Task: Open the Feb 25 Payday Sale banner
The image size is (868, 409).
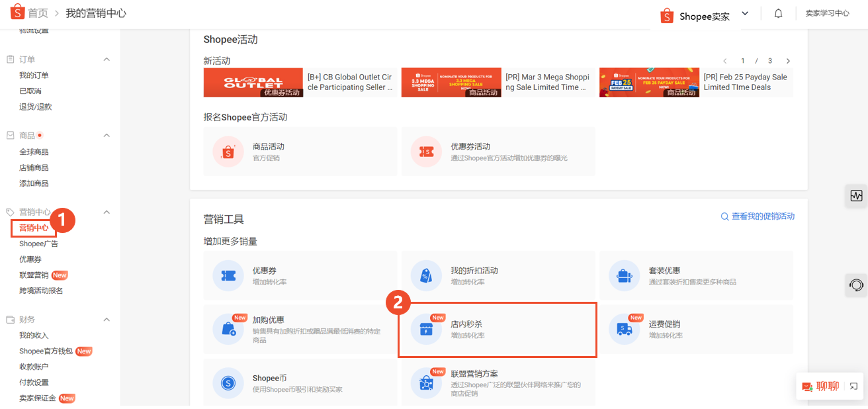Action: point(649,83)
